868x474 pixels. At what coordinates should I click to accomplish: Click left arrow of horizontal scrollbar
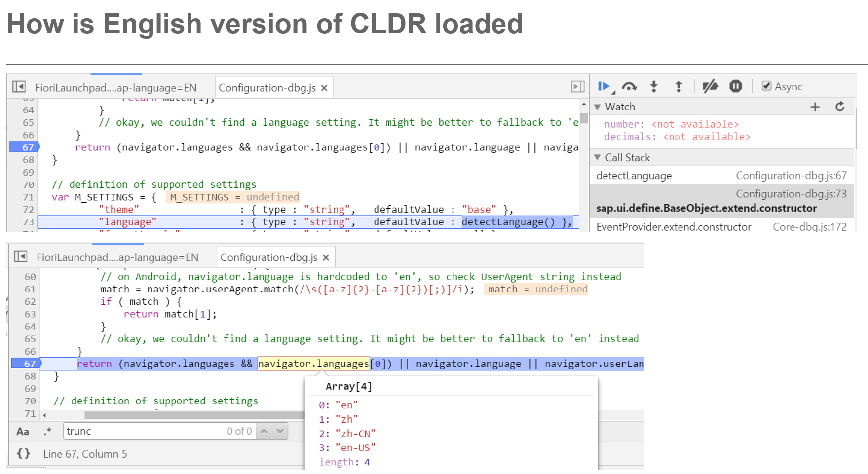click(44, 415)
